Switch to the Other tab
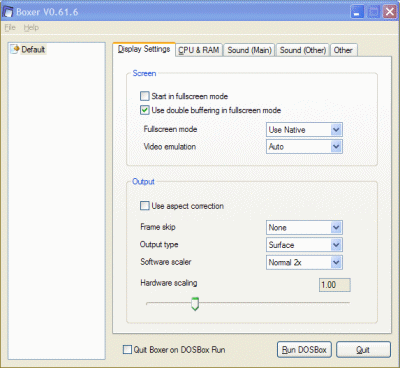Image resolution: width=400 pixels, height=368 pixels. point(343,50)
